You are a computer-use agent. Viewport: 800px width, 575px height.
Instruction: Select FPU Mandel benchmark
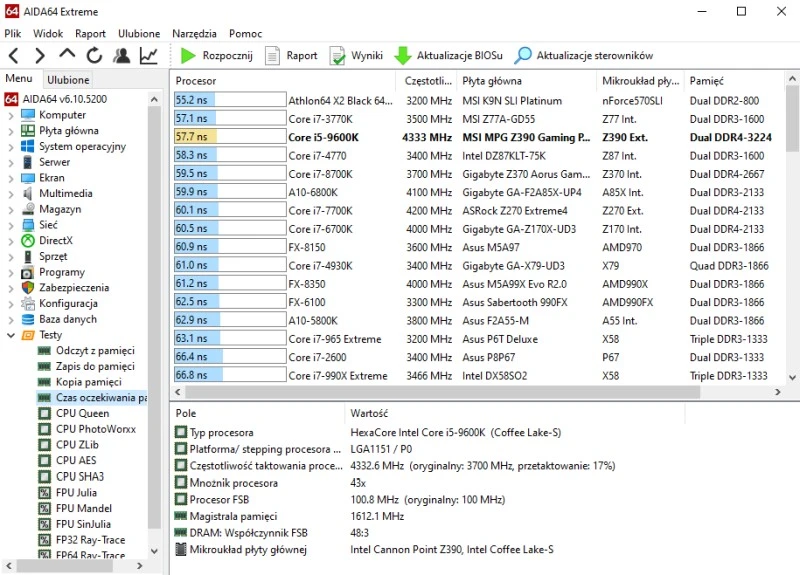(84, 509)
